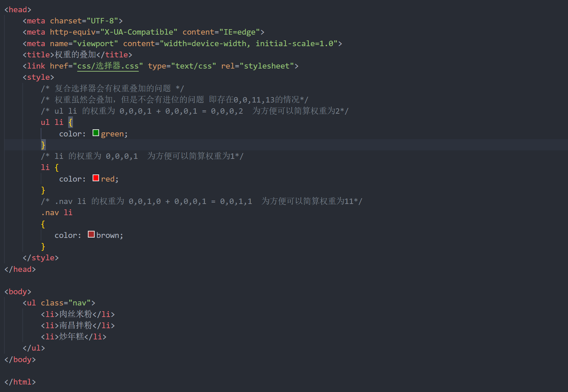Image resolution: width=568 pixels, height=392 pixels.
Task: Click the charset="UTF-8" meta line
Action: click(x=73, y=21)
